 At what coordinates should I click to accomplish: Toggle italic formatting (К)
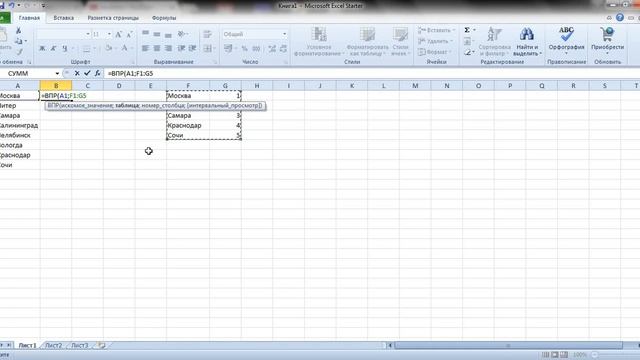click(53, 49)
